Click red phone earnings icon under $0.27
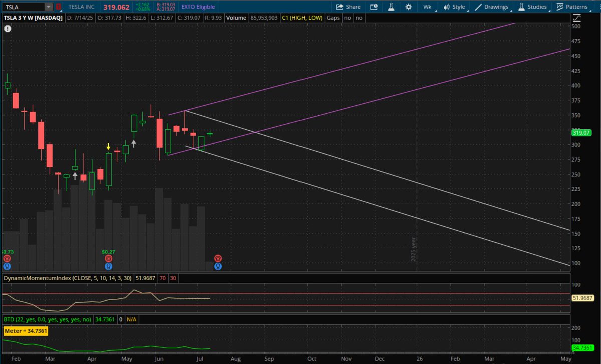The image size is (601, 364). pyautogui.click(x=108, y=258)
